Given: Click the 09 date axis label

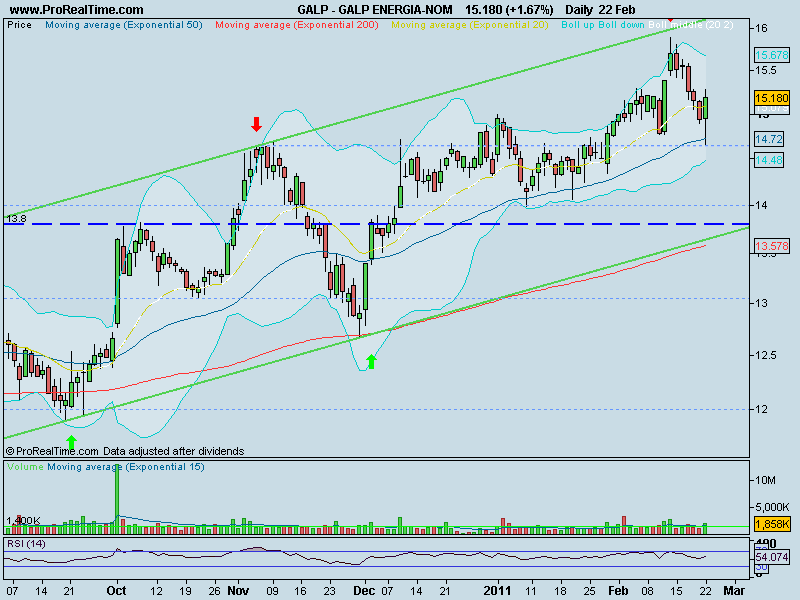Looking at the screenshot, I should (272, 591).
